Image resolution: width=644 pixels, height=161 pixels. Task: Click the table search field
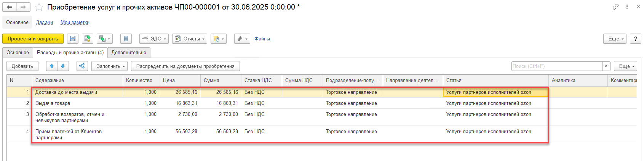[556, 66]
